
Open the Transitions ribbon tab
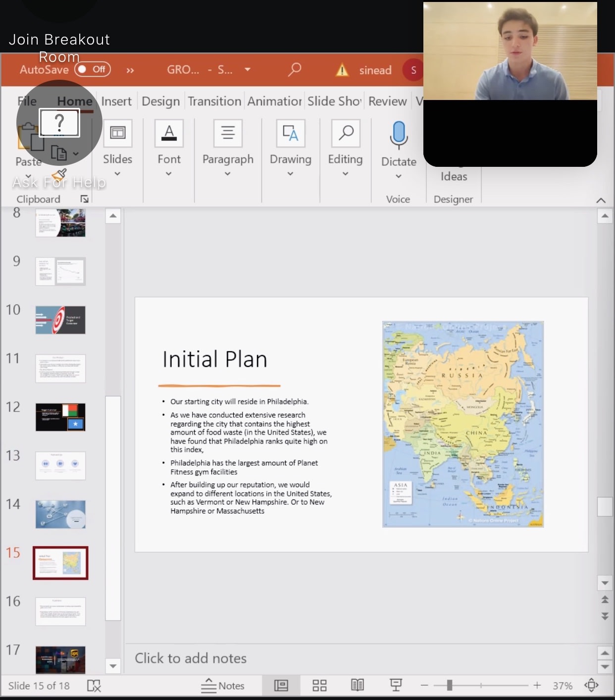[214, 101]
